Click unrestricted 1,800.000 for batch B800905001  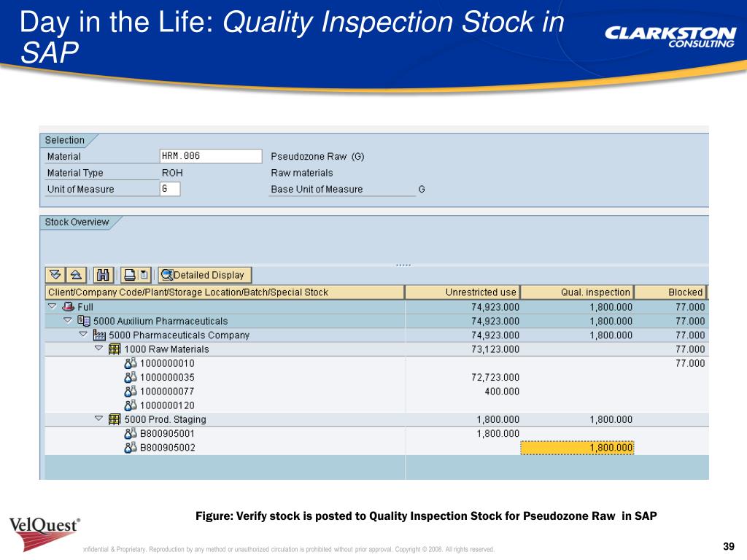pos(498,433)
